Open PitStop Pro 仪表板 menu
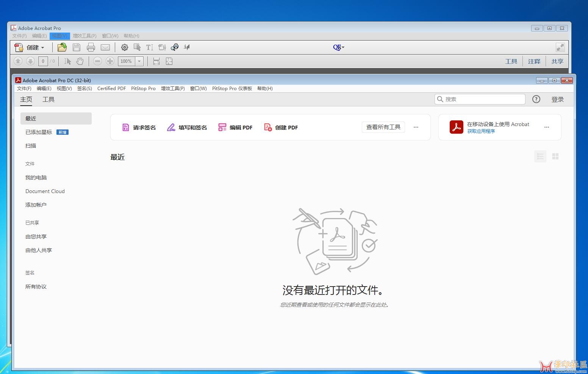 tap(232, 88)
